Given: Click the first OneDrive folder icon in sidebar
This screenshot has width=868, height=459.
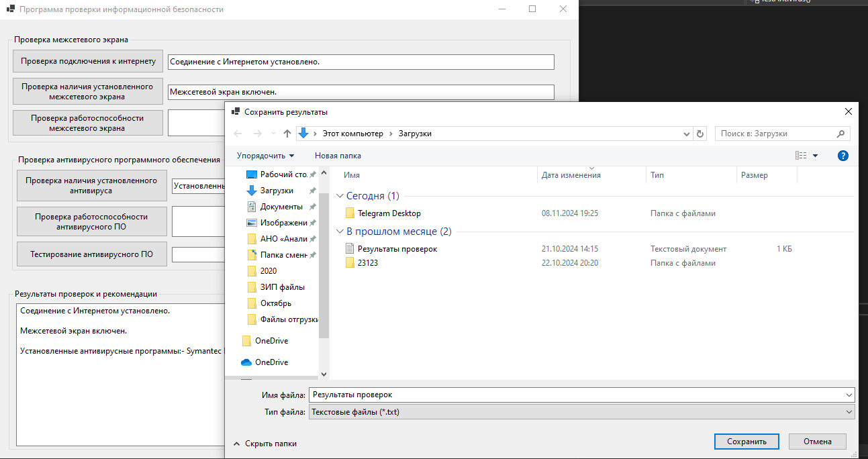Looking at the screenshot, I should [246, 341].
